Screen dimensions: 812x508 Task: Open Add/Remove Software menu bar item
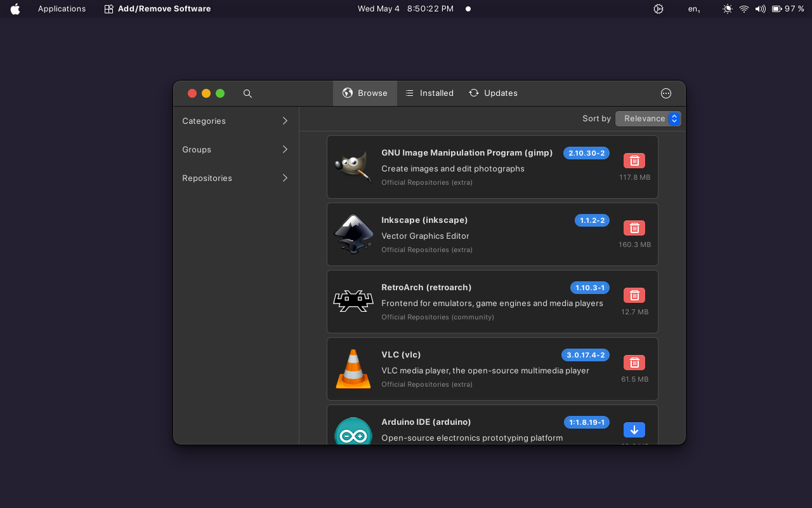(x=157, y=9)
